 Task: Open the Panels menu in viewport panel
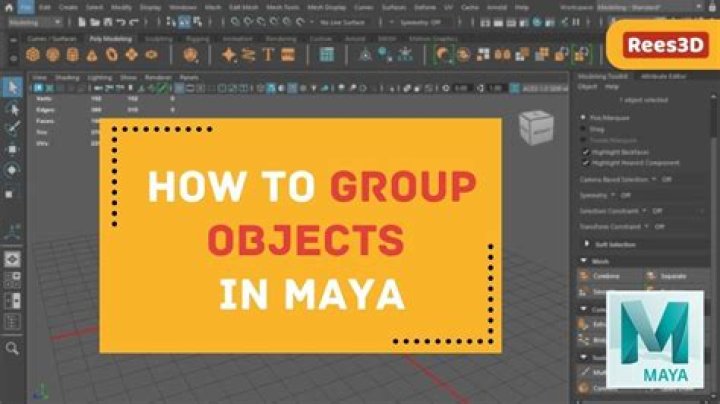(189, 78)
